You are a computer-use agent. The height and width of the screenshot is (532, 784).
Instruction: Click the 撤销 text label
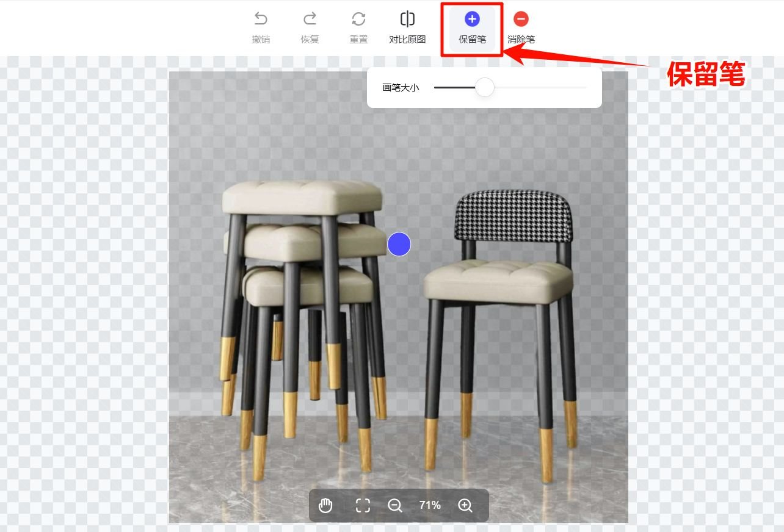[261, 39]
